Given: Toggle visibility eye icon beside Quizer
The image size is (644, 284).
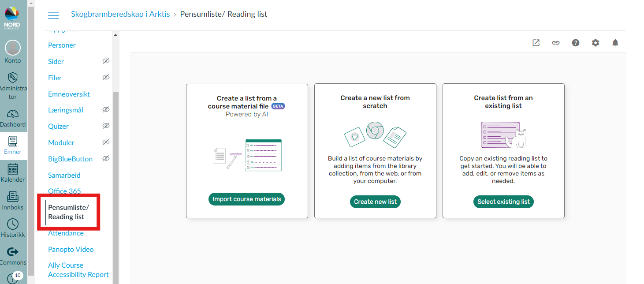Looking at the screenshot, I should click(106, 126).
